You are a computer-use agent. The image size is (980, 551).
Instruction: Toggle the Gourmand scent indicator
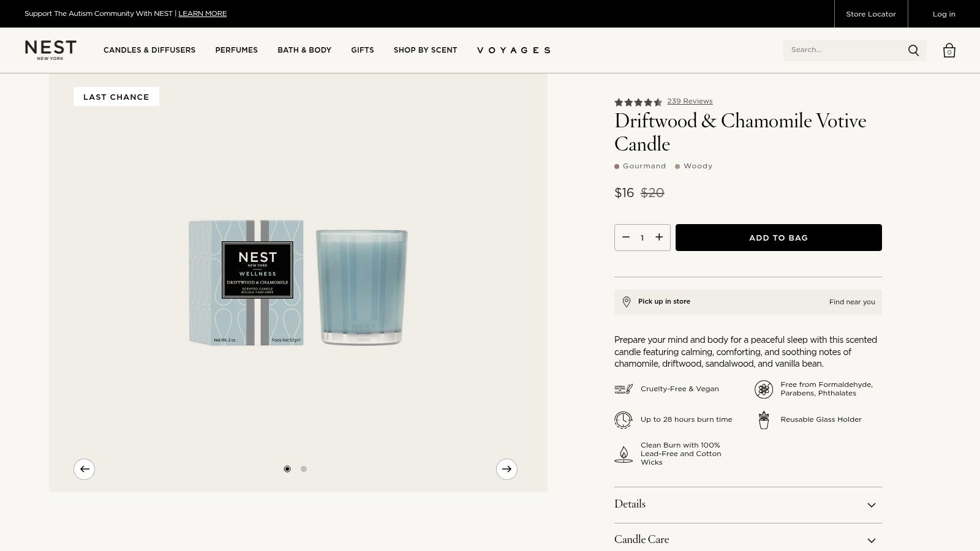pyautogui.click(x=640, y=166)
